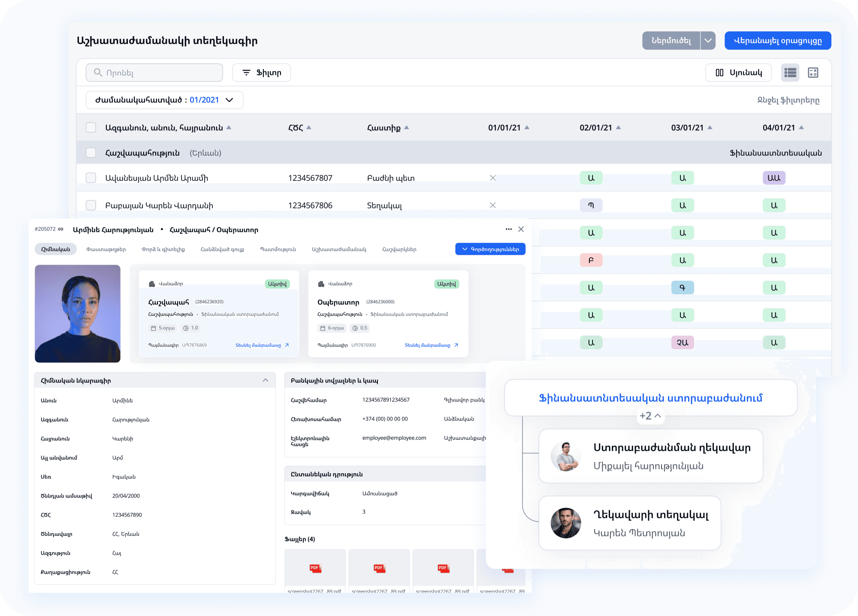The height and width of the screenshot is (616, 858).
Task: Toggle the select-all header checkbox
Action: pyautogui.click(x=91, y=127)
